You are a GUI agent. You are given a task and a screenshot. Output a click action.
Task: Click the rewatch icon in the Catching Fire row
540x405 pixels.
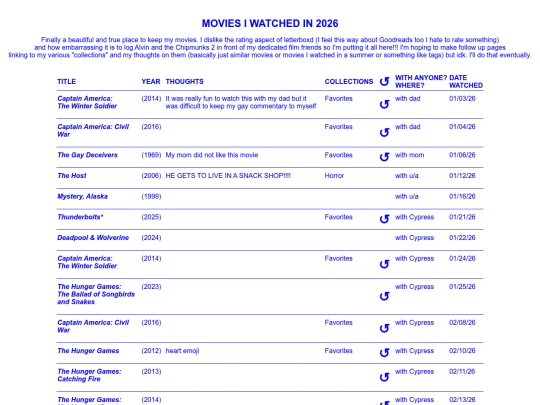384,377
